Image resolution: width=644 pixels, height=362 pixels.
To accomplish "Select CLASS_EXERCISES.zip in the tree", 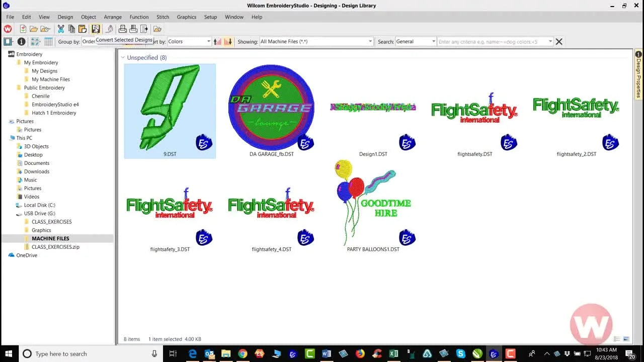I will [55, 247].
